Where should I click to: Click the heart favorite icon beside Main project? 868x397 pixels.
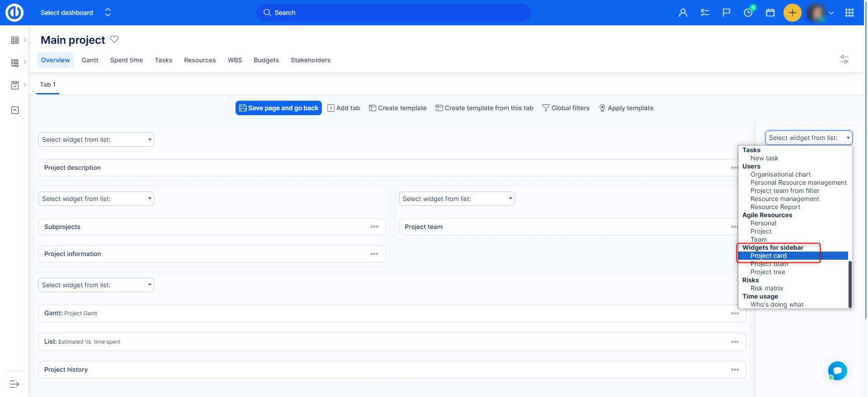[x=114, y=39]
